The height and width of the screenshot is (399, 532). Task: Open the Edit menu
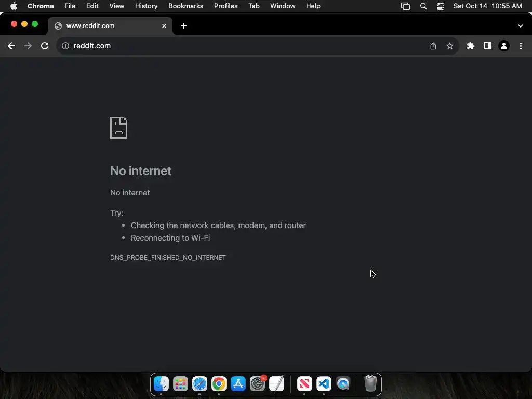pyautogui.click(x=92, y=6)
